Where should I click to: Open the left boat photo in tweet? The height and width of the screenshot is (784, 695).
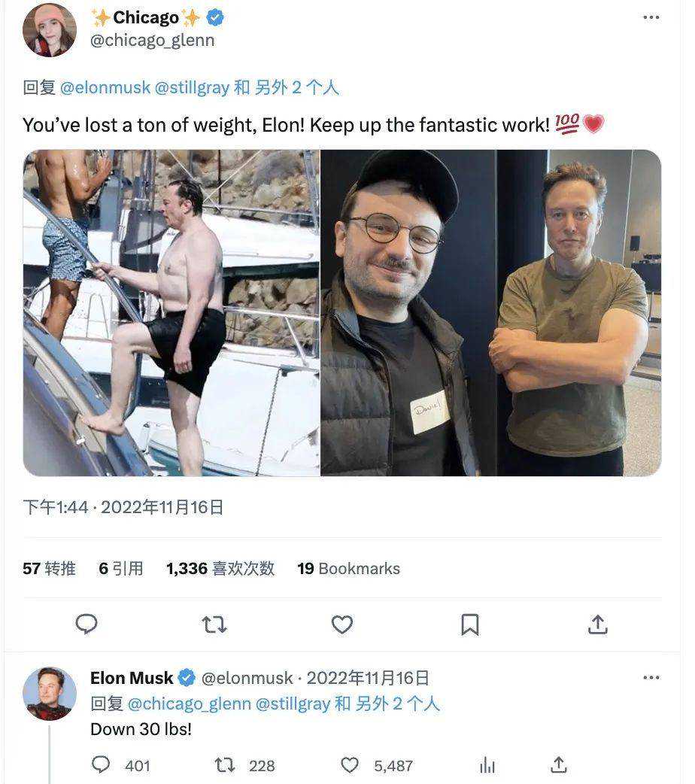point(171,313)
